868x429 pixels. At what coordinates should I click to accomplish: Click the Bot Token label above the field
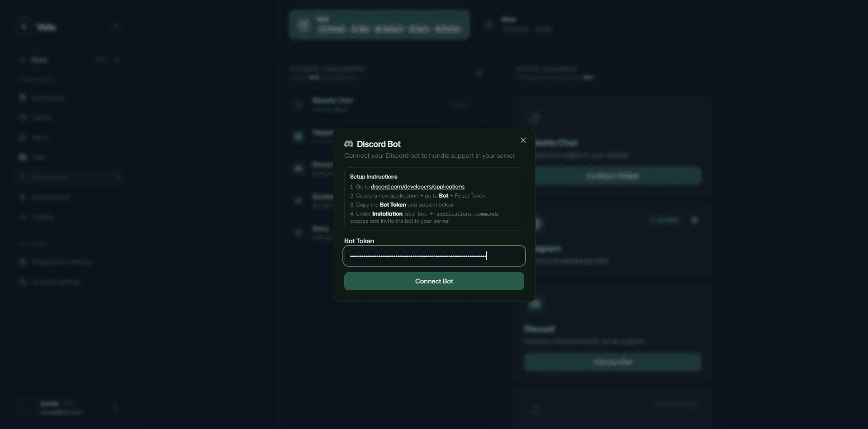[359, 241]
